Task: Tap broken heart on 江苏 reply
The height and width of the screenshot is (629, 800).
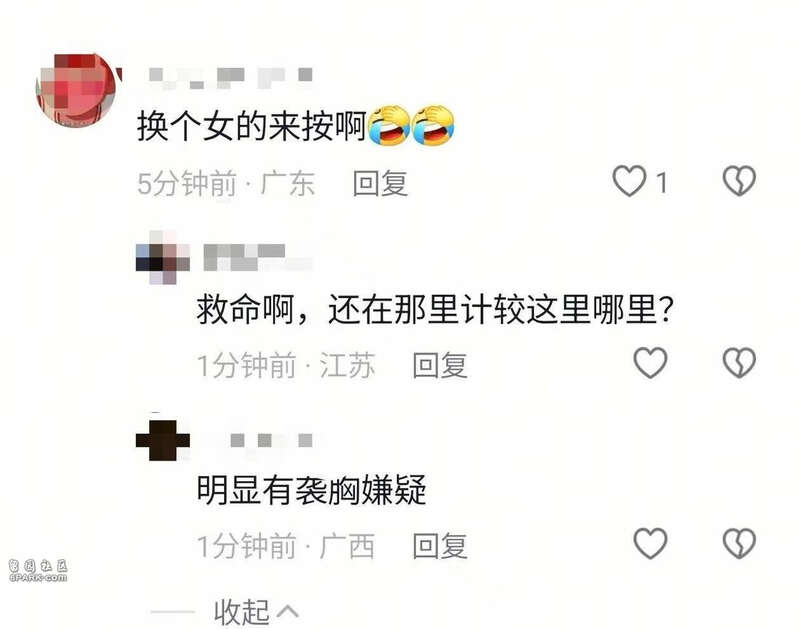Action: 739,363
